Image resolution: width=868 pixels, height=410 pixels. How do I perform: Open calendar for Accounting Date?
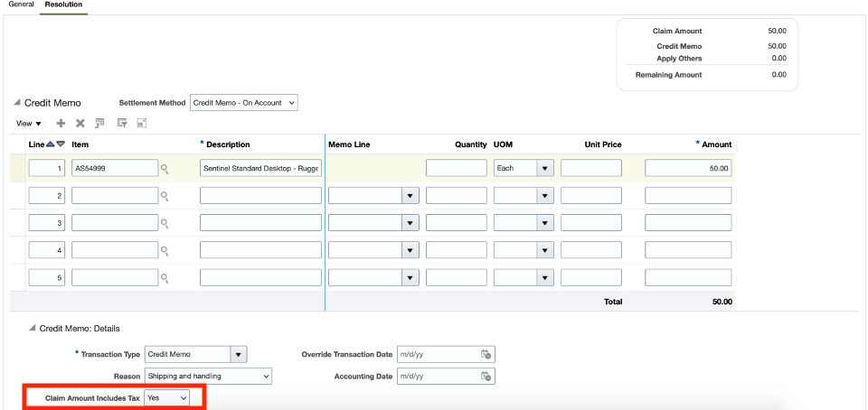(486, 377)
